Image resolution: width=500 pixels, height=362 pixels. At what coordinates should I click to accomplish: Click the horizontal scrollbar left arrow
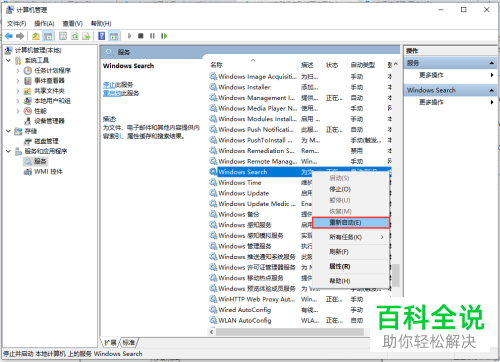(x=212, y=332)
